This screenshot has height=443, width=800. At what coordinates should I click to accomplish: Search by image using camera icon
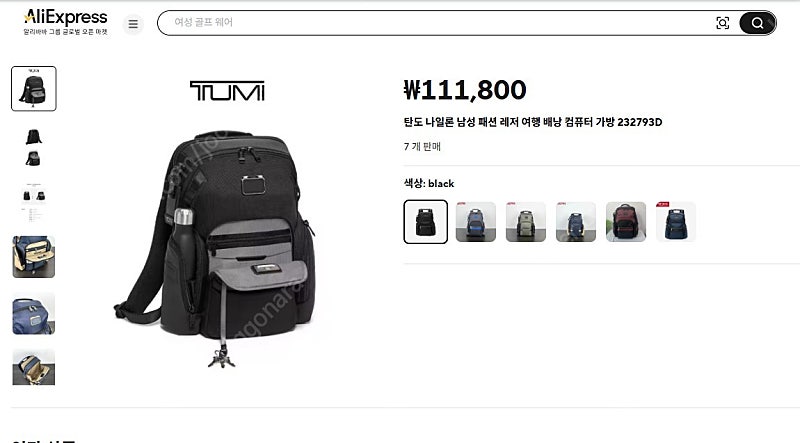[x=722, y=23]
